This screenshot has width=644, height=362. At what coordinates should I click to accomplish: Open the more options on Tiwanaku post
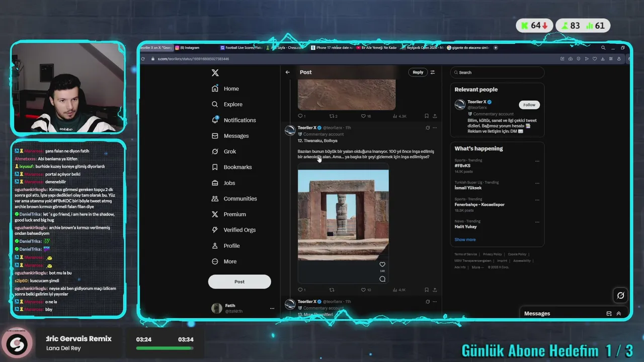435,128
